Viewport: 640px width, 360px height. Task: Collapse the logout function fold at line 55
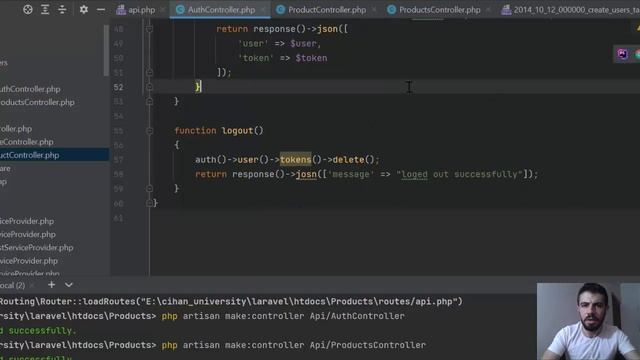coord(149,131)
